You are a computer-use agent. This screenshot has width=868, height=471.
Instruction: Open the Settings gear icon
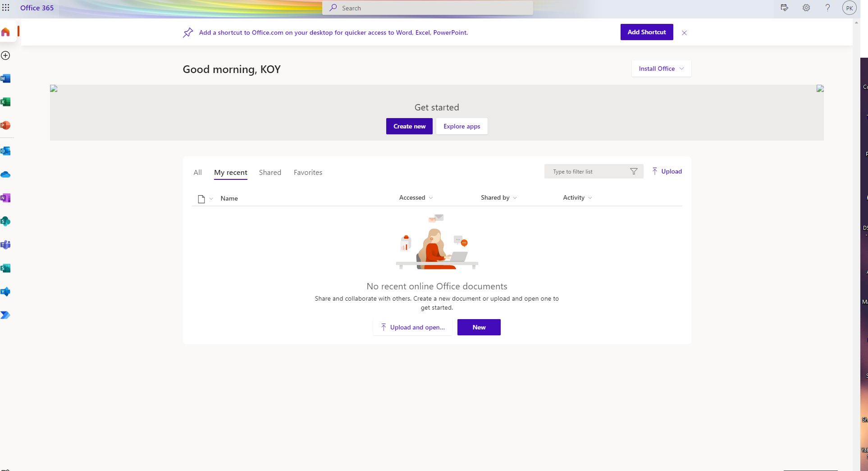pos(806,8)
